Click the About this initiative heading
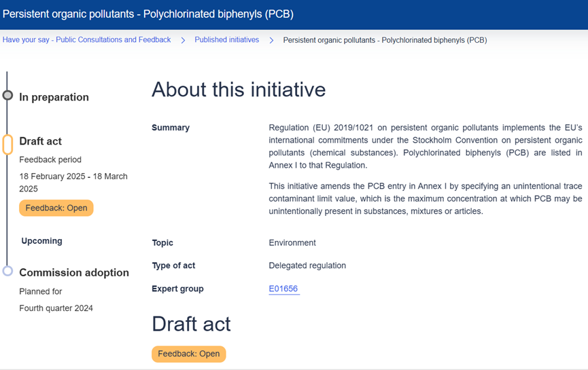This screenshot has height=370, width=588. point(238,90)
